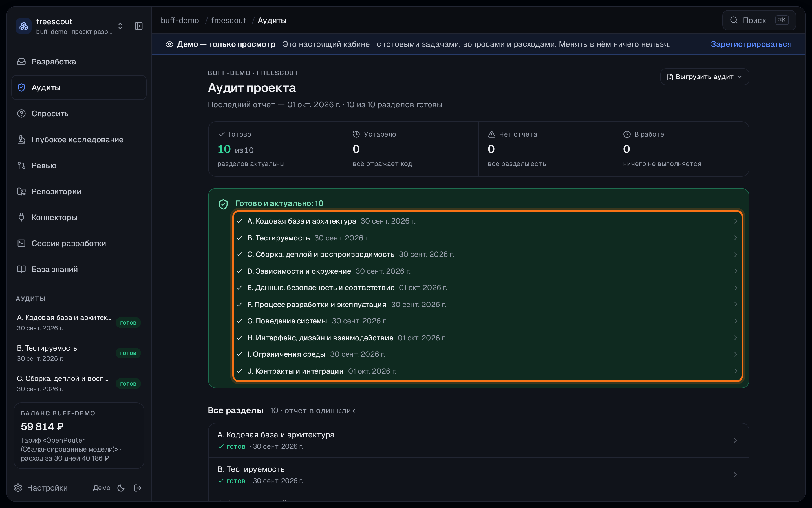The image size is (812, 508).
Task: Click the logout icon
Action: point(138,488)
